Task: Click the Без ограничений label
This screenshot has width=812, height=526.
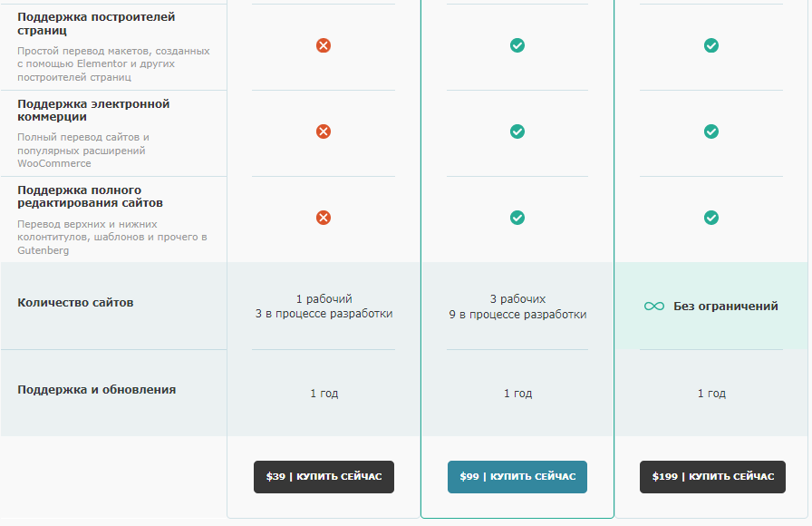Action: click(725, 307)
